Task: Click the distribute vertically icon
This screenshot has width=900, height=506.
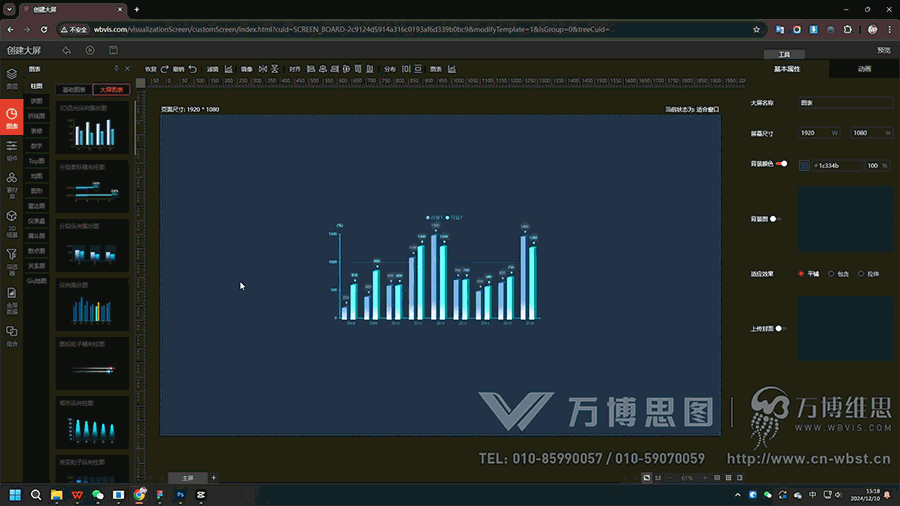Action: click(418, 69)
